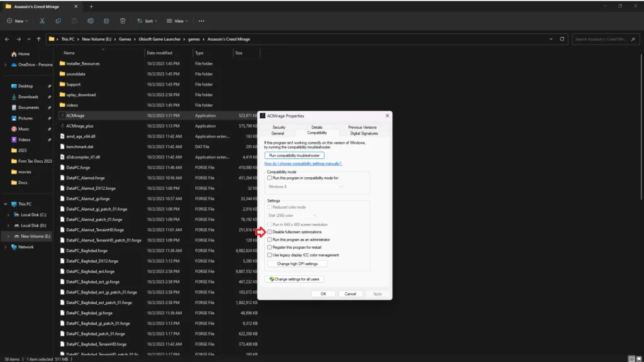The height and width of the screenshot is (362, 644).
Task: Check Run this program as an administrator
Action: tap(269, 239)
